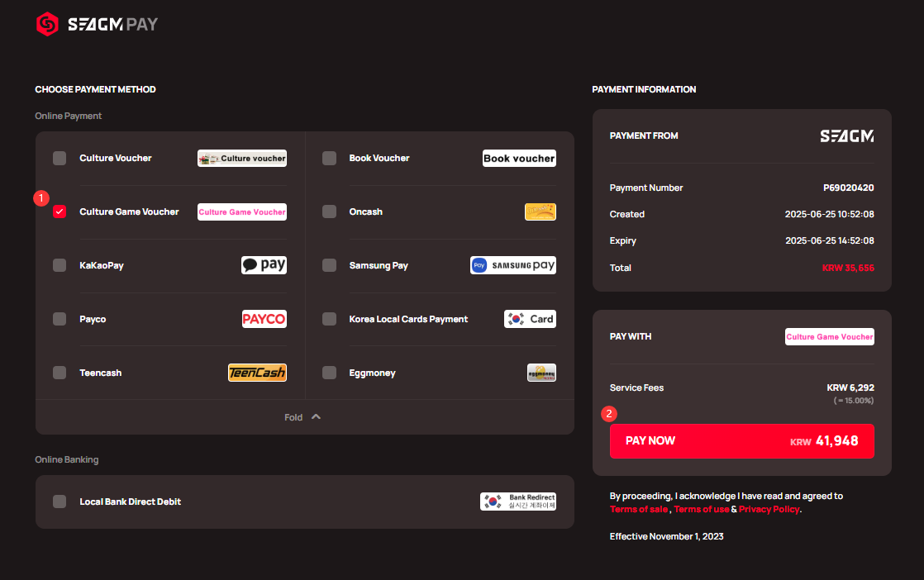Enable the Payco checkbox
The image size is (924, 580).
pos(60,319)
